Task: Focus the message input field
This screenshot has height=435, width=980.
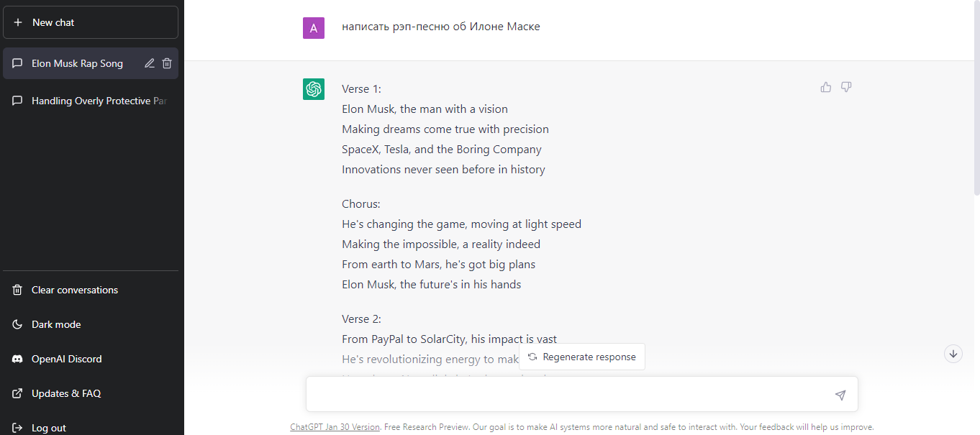Action: (568, 395)
